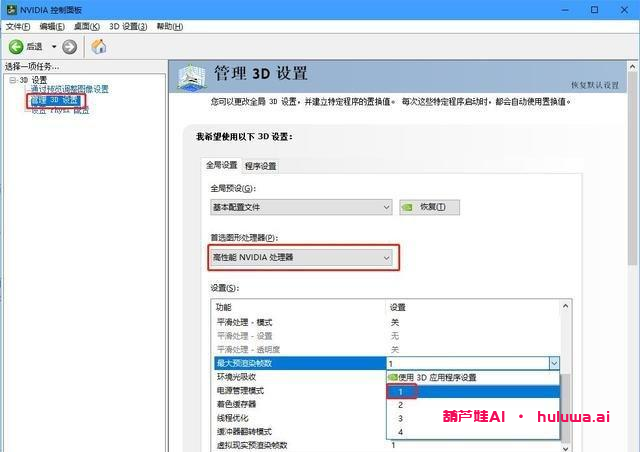Collapse the 3D 设置 tree node
The image size is (640, 452).
(x=11, y=80)
